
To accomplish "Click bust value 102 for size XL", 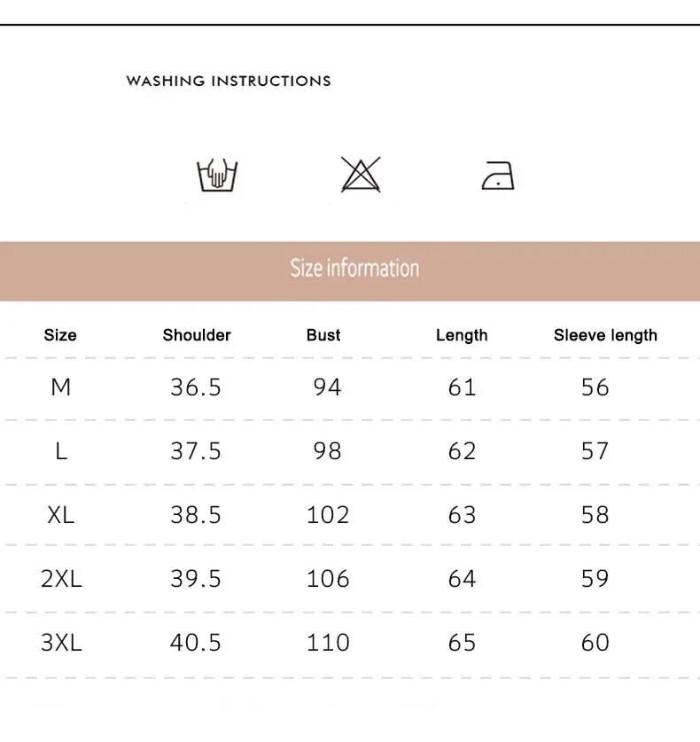I will pyautogui.click(x=328, y=515).
